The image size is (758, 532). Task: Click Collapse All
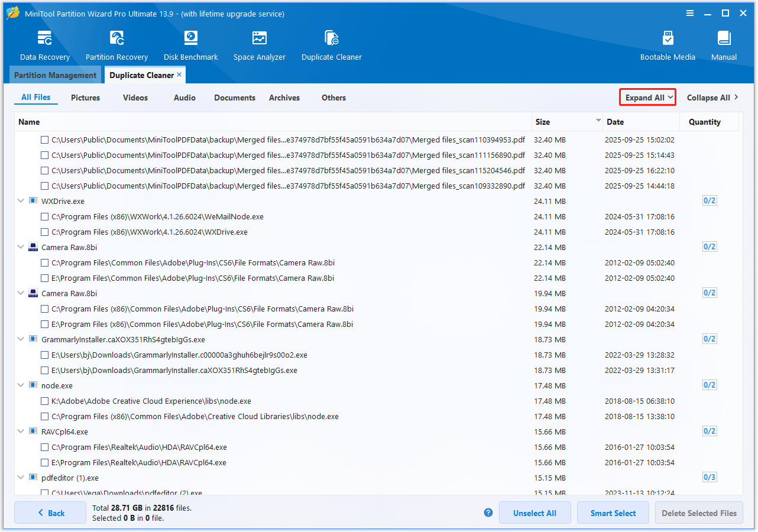(x=712, y=98)
